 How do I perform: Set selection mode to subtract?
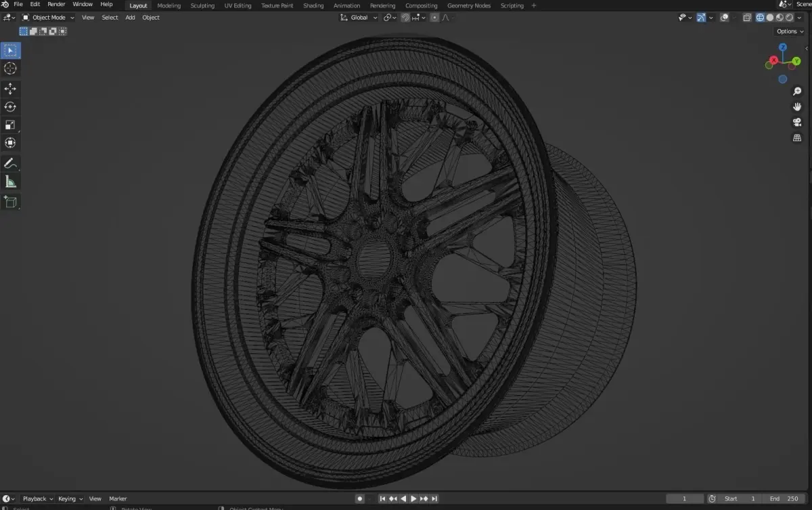tap(43, 31)
